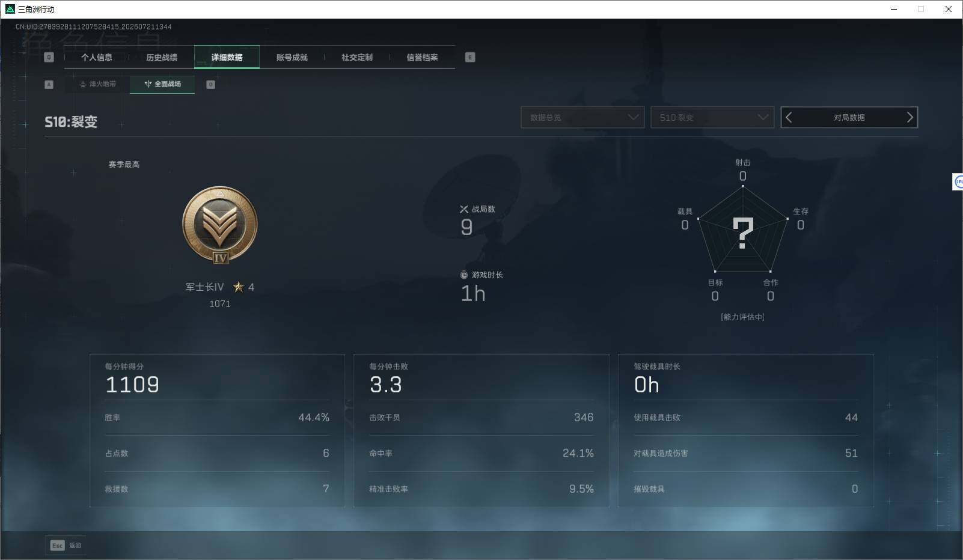Click the 每分钟得分 value 1109
Image resolution: width=963 pixels, height=560 pixels.
pos(132,385)
